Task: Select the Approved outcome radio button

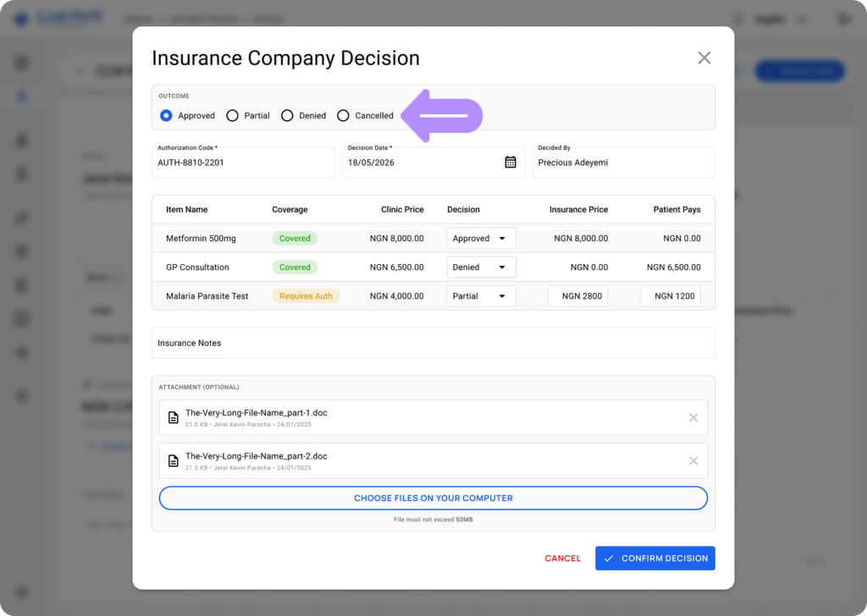Action: (166, 115)
